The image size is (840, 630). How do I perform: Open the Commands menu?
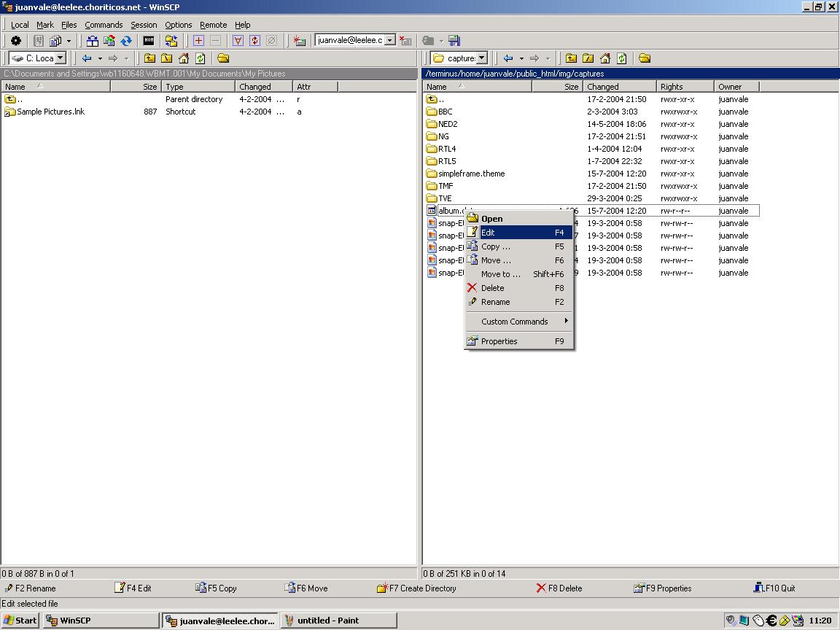(x=104, y=25)
